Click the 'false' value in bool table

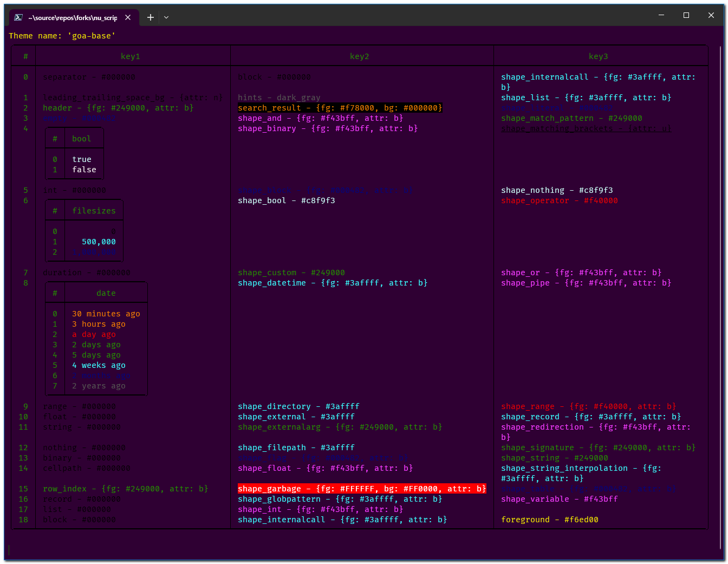click(x=84, y=170)
